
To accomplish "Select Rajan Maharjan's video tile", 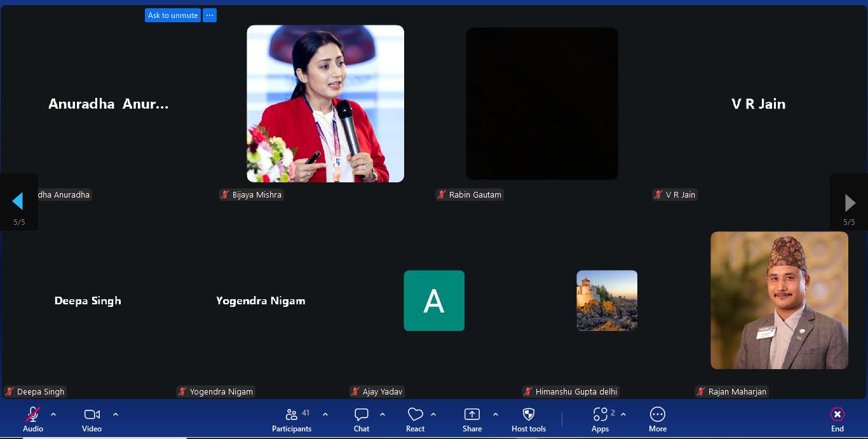I will 779,300.
